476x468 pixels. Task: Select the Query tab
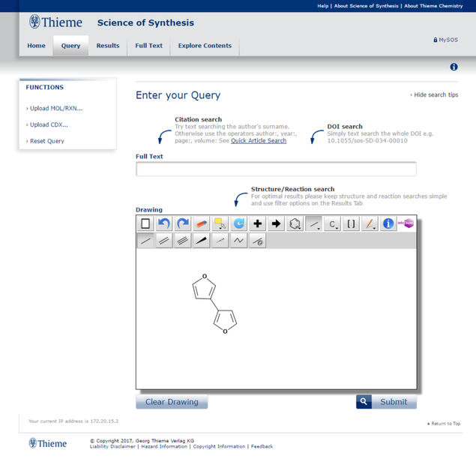[70, 46]
